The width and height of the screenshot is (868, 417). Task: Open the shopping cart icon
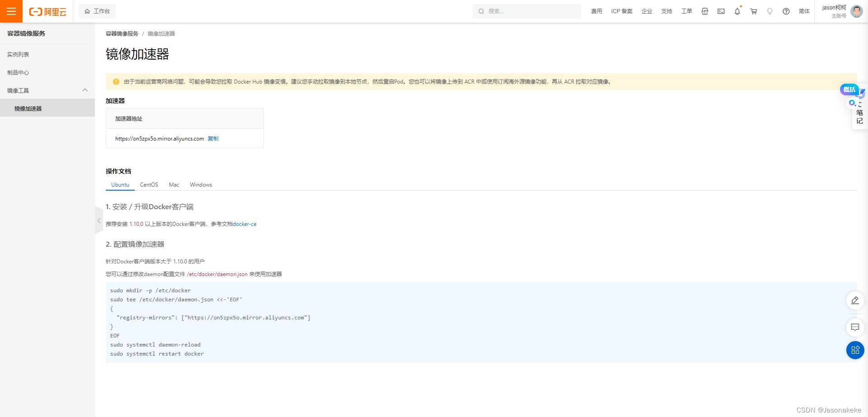tap(754, 11)
